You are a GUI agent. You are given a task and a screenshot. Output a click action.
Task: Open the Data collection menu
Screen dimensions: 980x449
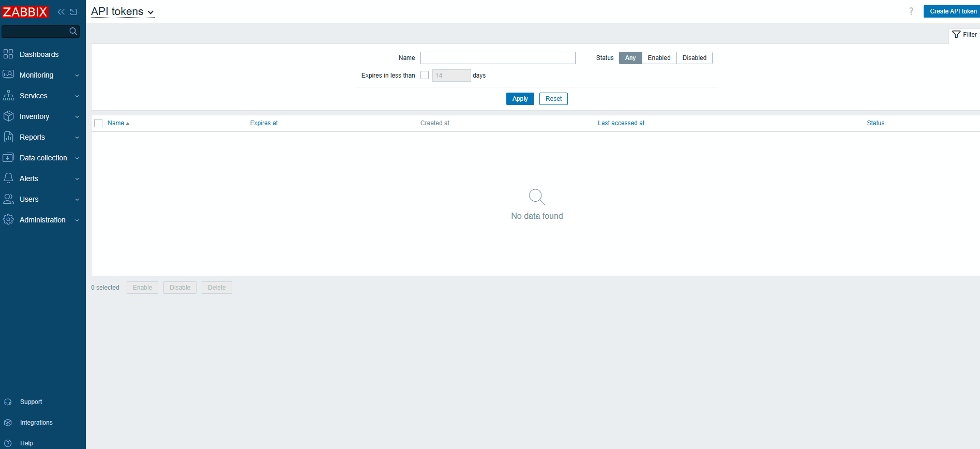point(42,158)
